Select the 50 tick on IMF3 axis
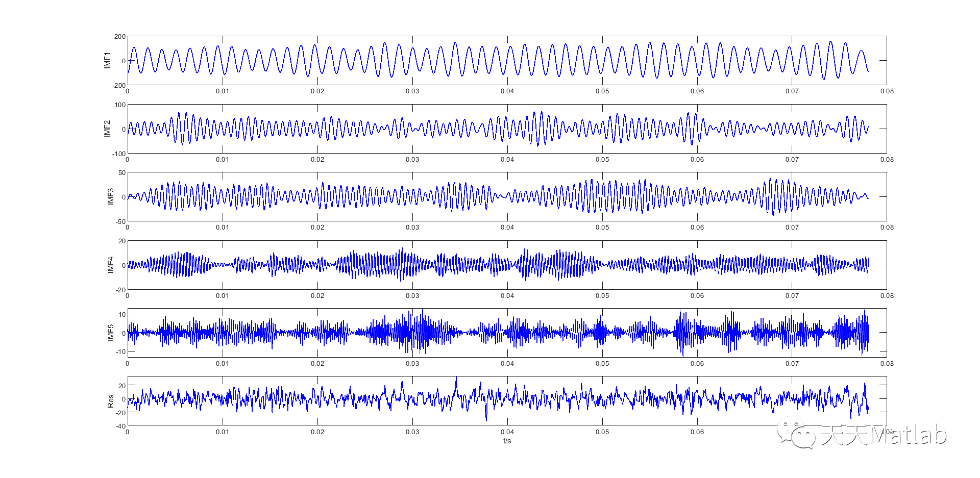 point(122,173)
